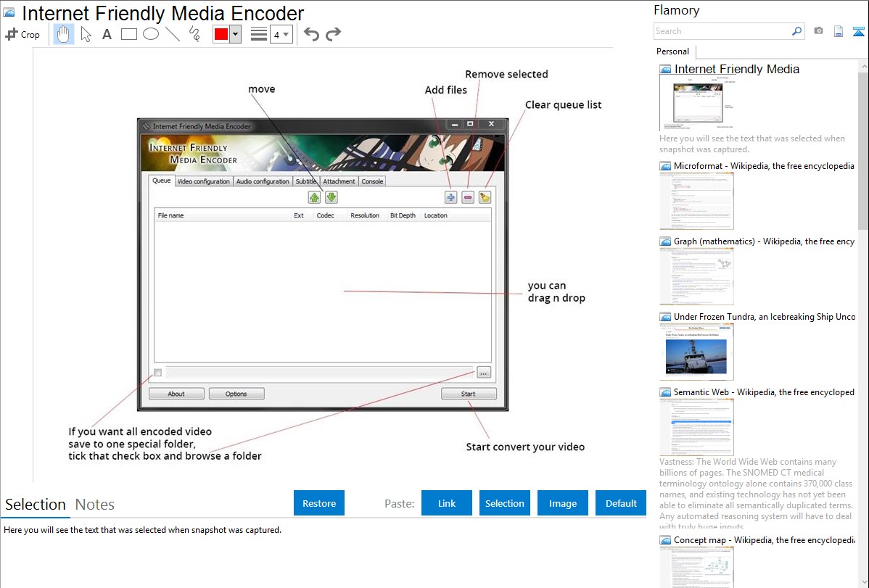
Task: Click the Add files plus icon
Action: pos(450,197)
